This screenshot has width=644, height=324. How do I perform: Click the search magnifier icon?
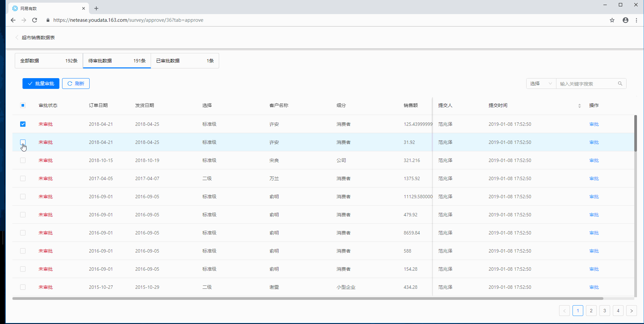[620, 84]
